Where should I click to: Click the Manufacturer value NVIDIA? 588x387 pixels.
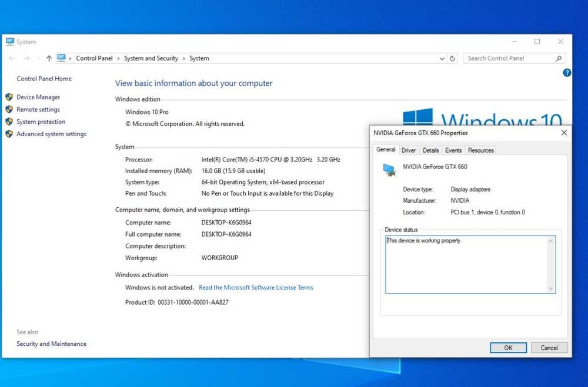(460, 200)
